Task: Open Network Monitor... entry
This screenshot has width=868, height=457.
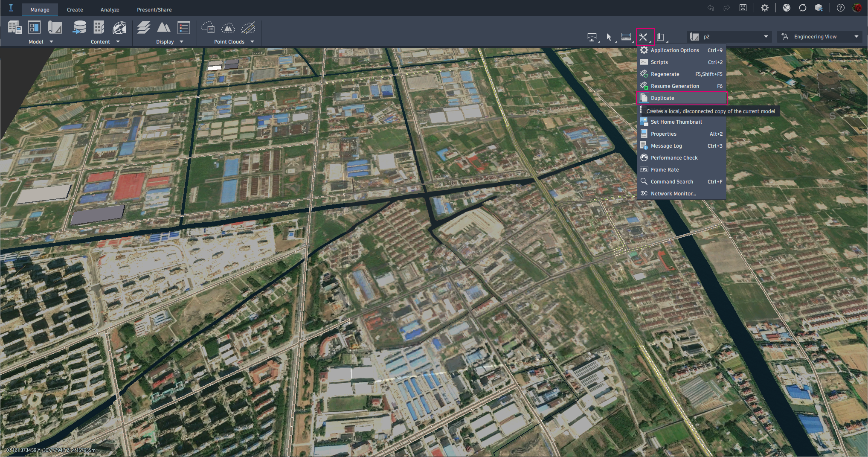Action: point(682,194)
